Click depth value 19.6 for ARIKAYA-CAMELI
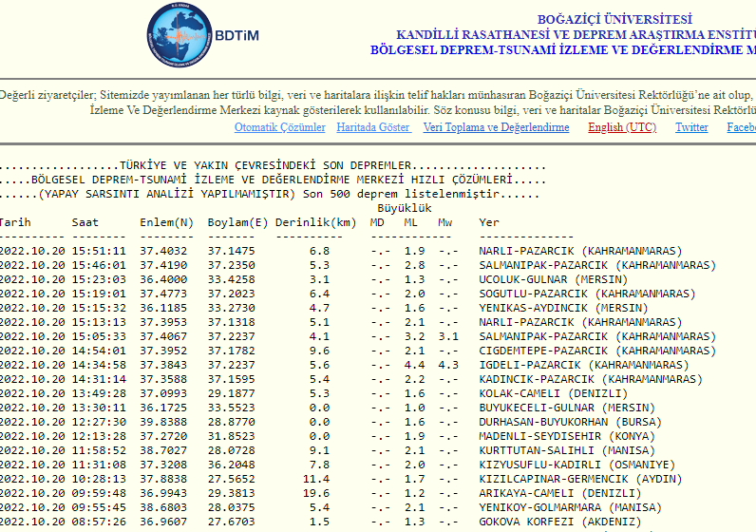 (x=316, y=493)
